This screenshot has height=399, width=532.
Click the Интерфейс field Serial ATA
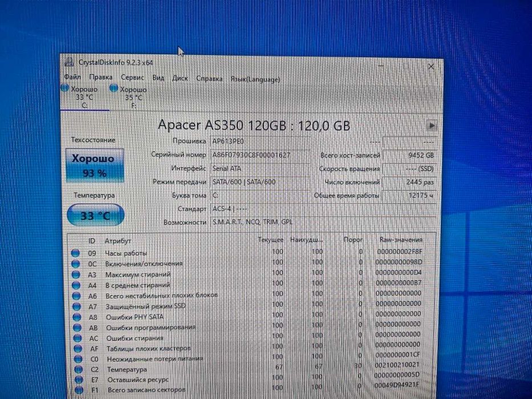point(260,168)
